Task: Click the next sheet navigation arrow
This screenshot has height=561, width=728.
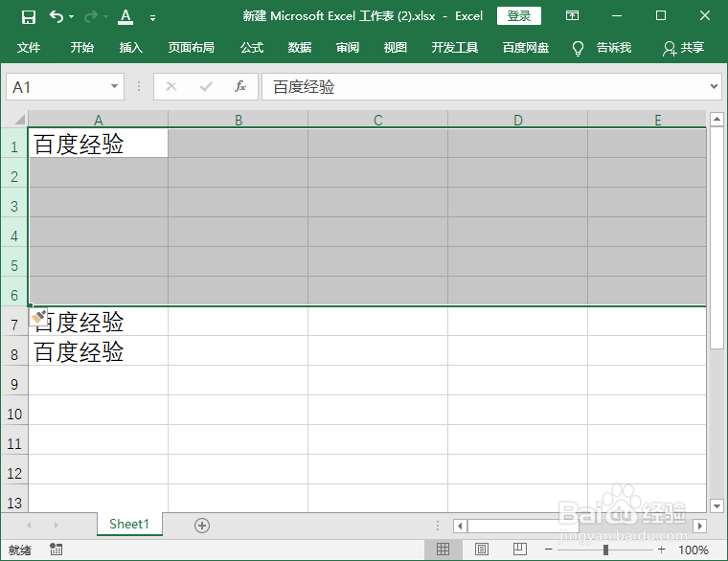Action: [x=56, y=525]
